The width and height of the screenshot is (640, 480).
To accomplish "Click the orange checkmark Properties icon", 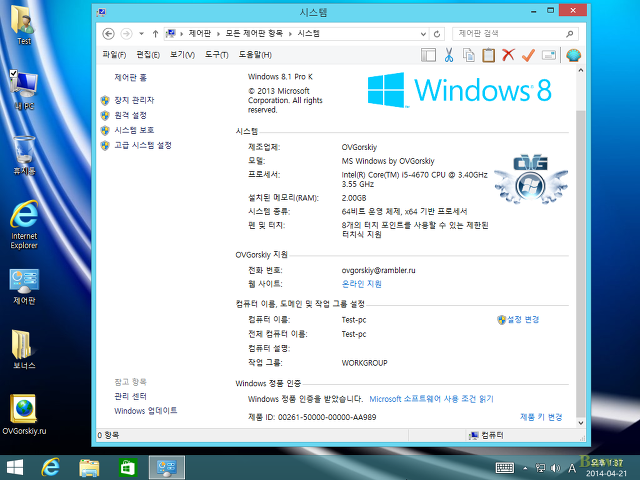I will [528, 55].
